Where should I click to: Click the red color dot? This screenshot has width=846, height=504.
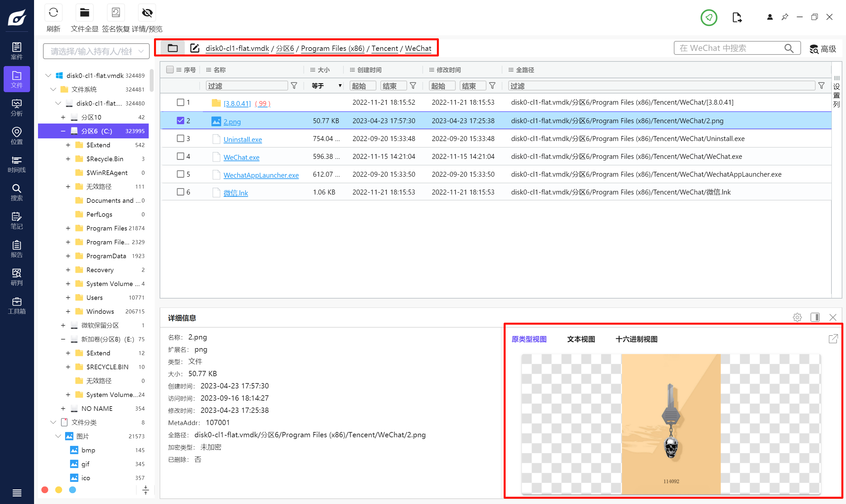(45, 490)
